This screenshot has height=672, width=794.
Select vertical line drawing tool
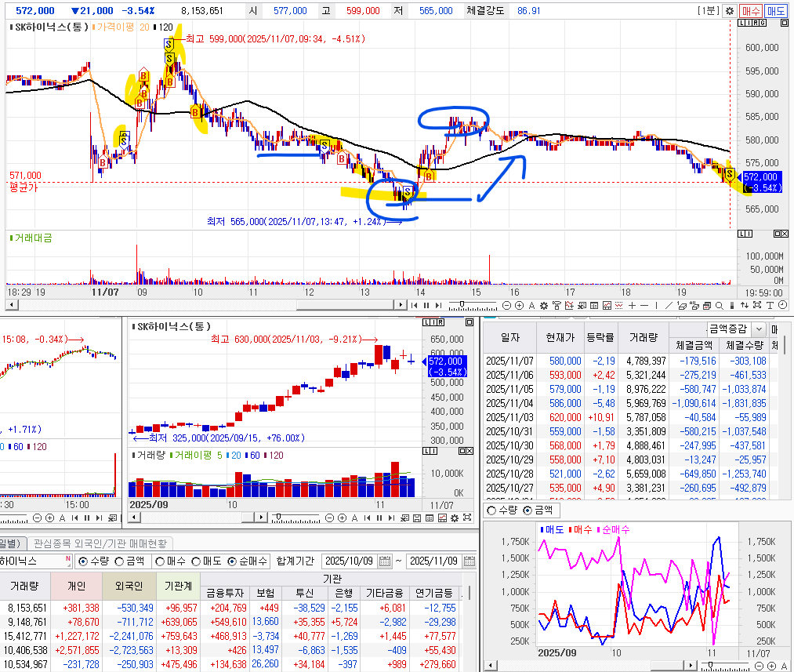pyautogui.click(x=656, y=305)
